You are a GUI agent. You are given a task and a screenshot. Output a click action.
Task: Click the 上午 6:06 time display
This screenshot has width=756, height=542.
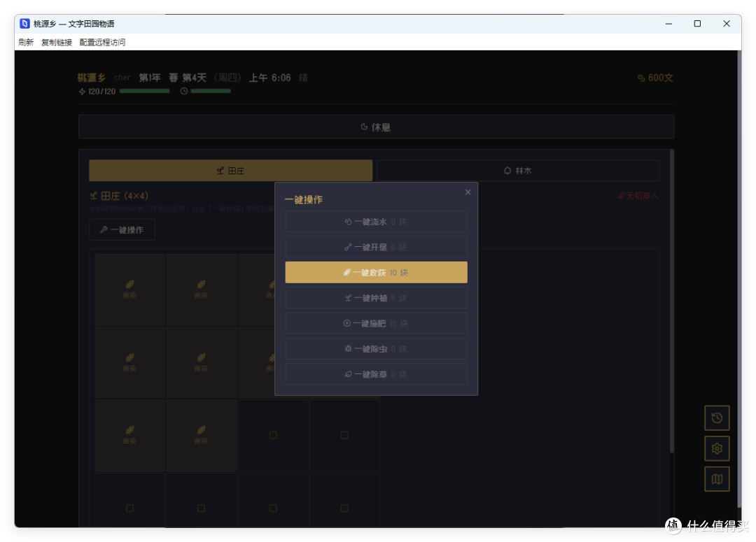pos(269,78)
